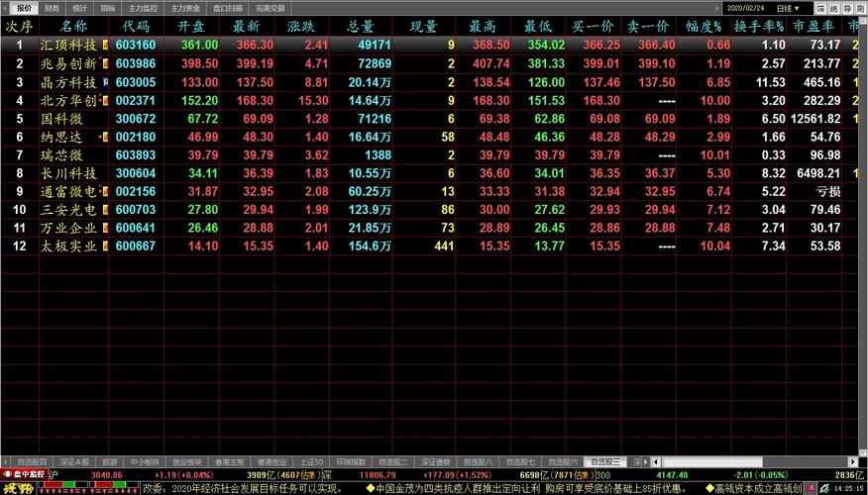Select stock code 603160
Image resolution: width=868 pixels, height=495 pixels.
(x=136, y=45)
